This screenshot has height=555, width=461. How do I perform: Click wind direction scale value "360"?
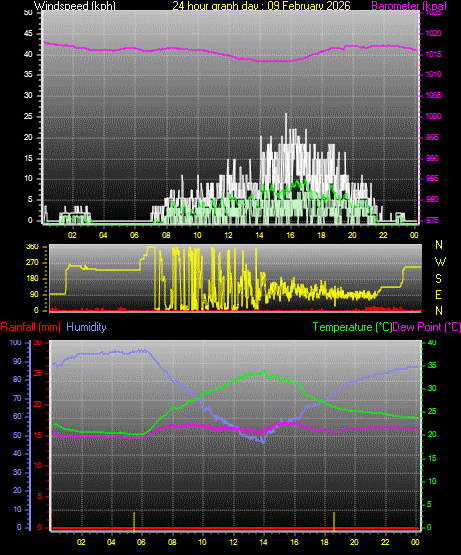click(32, 247)
